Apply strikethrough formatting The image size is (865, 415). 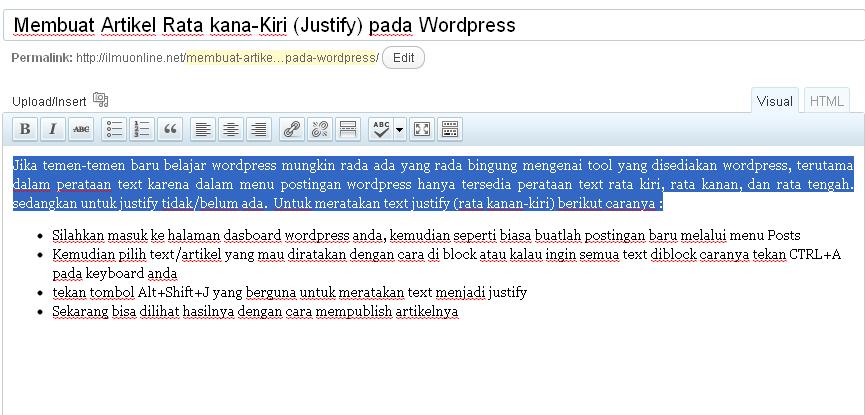81,129
